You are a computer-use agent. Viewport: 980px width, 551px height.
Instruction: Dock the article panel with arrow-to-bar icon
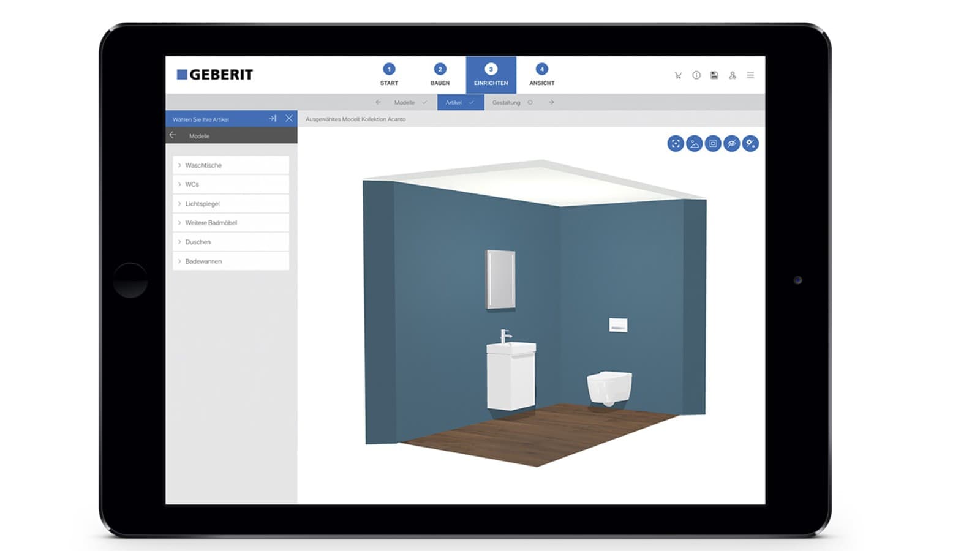click(273, 119)
